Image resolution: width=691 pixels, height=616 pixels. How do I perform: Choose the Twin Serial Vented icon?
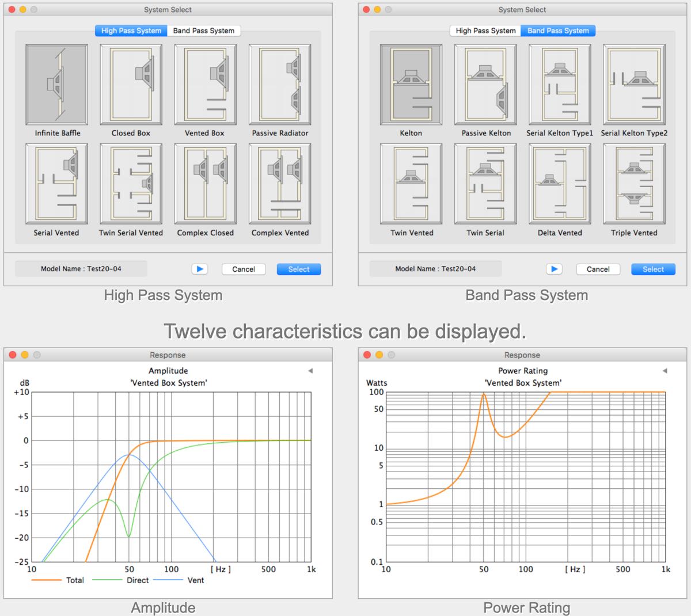tap(131, 184)
